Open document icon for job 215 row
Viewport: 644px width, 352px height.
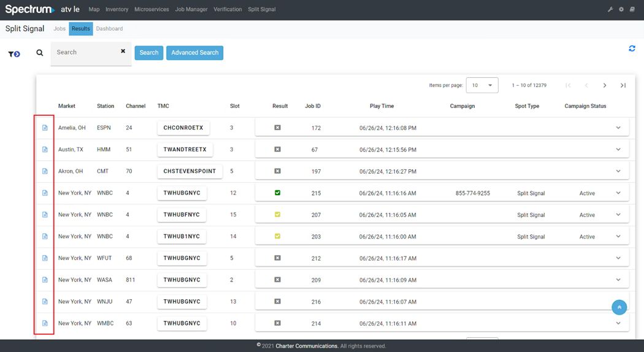point(45,193)
